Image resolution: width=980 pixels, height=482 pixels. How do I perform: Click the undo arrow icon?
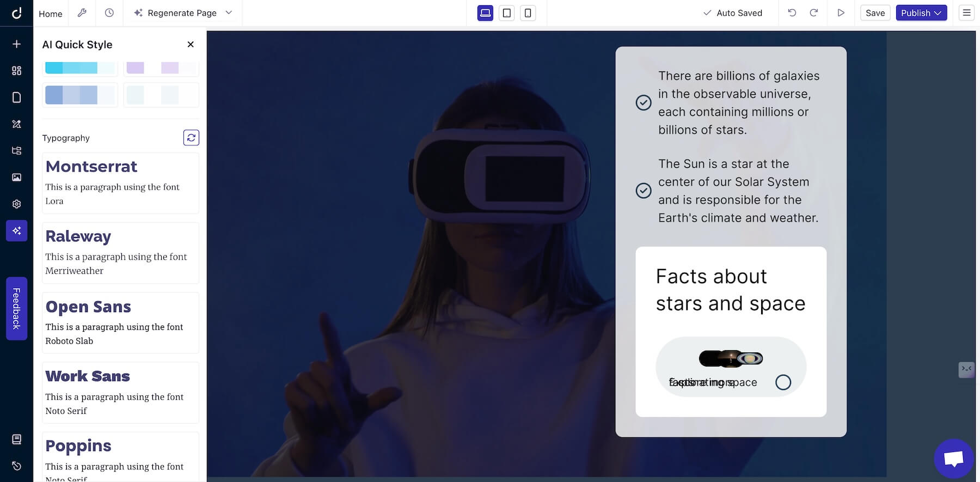click(x=792, y=13)
